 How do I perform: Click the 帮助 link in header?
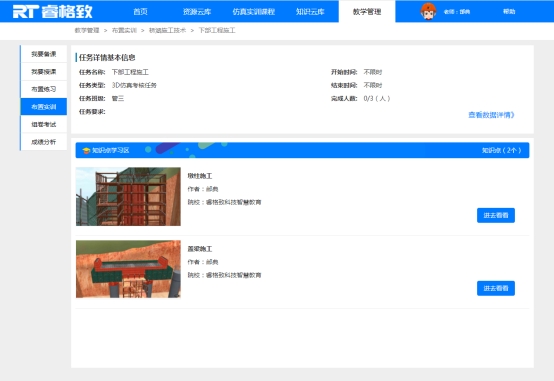coord(509,11)
